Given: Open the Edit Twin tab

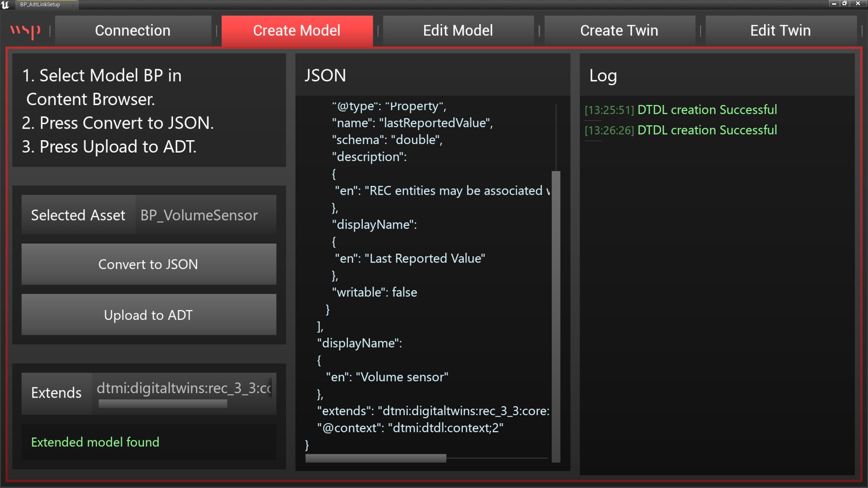Looking at the screenshot, I should 780,30.
